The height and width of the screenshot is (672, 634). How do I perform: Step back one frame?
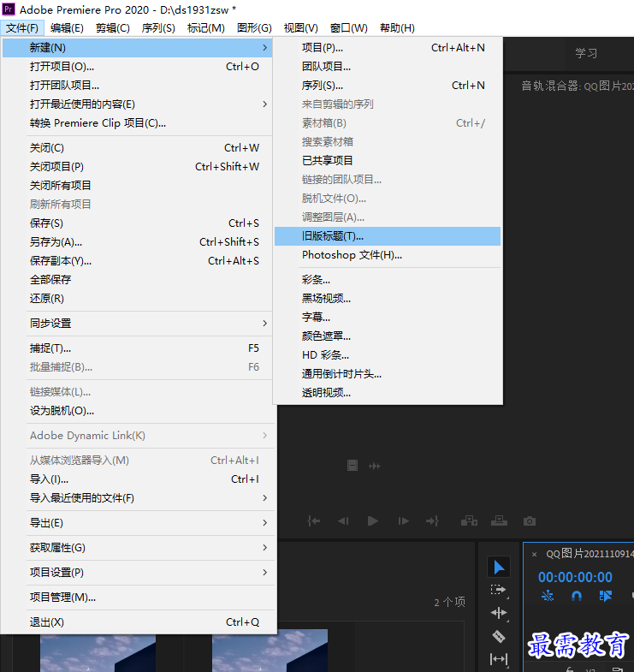[x=343, y=521]
